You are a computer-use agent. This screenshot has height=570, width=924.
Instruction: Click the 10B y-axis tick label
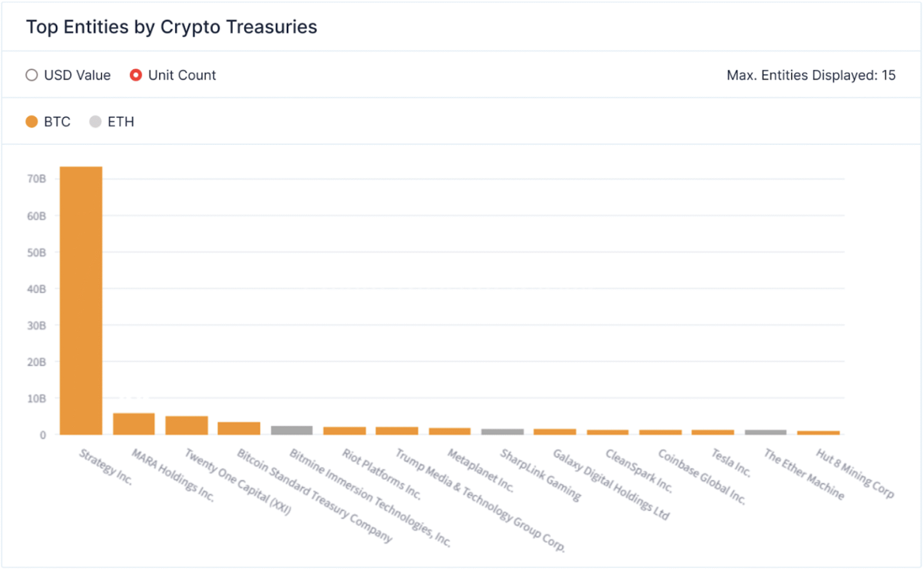[x=37, y=399]
